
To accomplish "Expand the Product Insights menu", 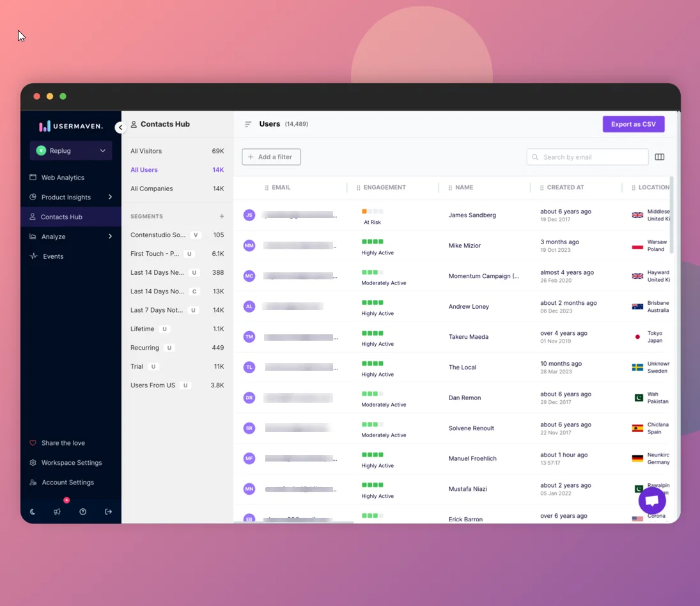I will [110, 198].
